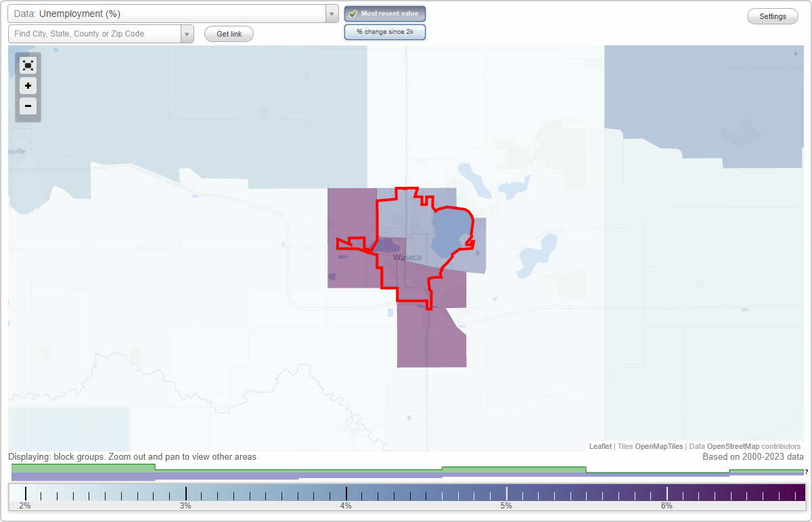Viewport: 812px width, 522px height.
Task: Click the fit-to-extent map icon
Action: pyautogui.click(x=28, y=65)
